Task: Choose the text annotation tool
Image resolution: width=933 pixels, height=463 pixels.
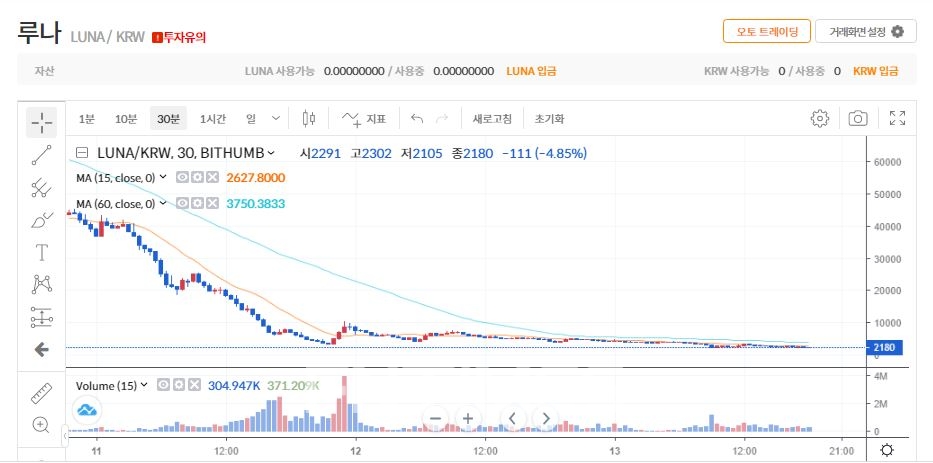Action: pos(41,252)
